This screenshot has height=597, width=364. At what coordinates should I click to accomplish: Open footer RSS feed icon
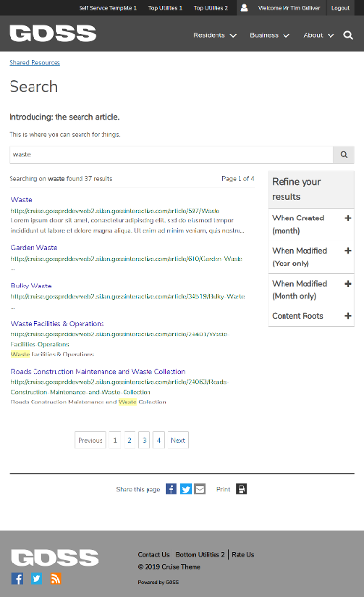tap(56, 579)
